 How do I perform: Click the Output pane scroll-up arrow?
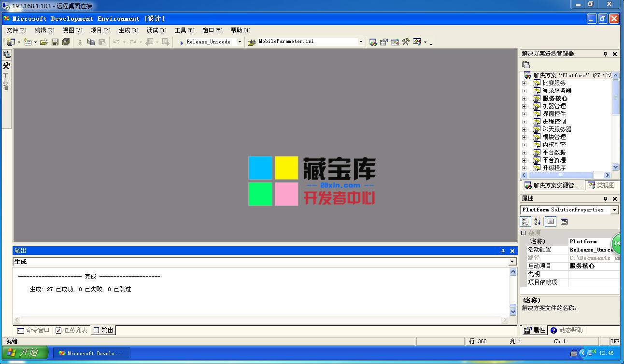513,272
